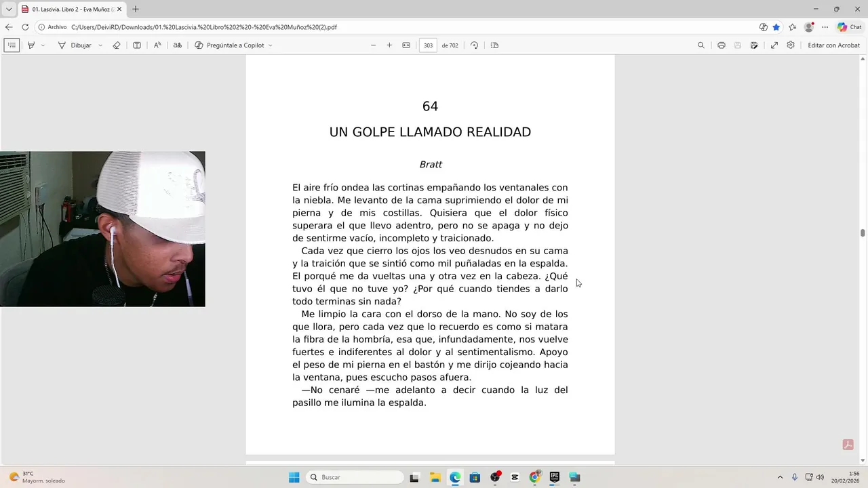Click chapter number 64
Viewport: 868px width, 488px height.
[430, 106]
